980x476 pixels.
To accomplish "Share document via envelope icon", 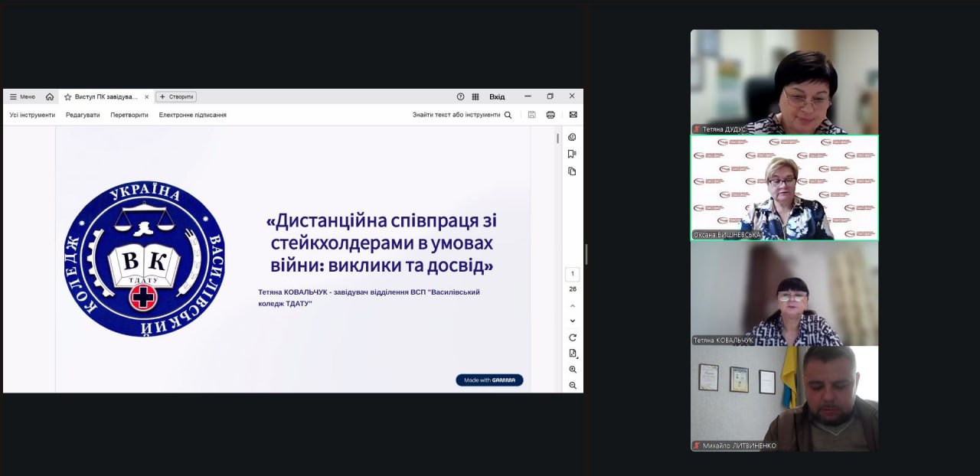I will point(573,115).
